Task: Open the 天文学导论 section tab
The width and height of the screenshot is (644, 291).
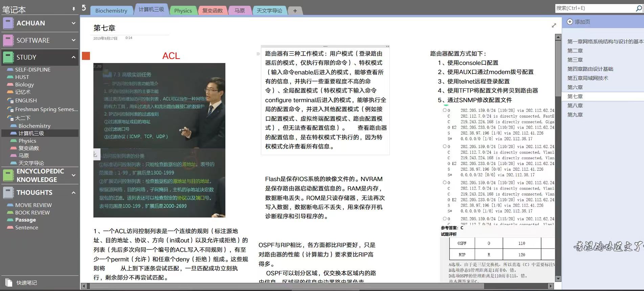Action: pyautogui.click(x=269, y=11)
